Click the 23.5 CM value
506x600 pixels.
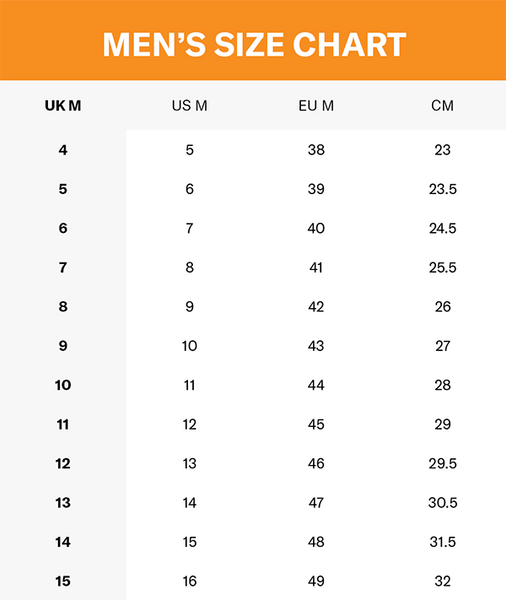442,189
